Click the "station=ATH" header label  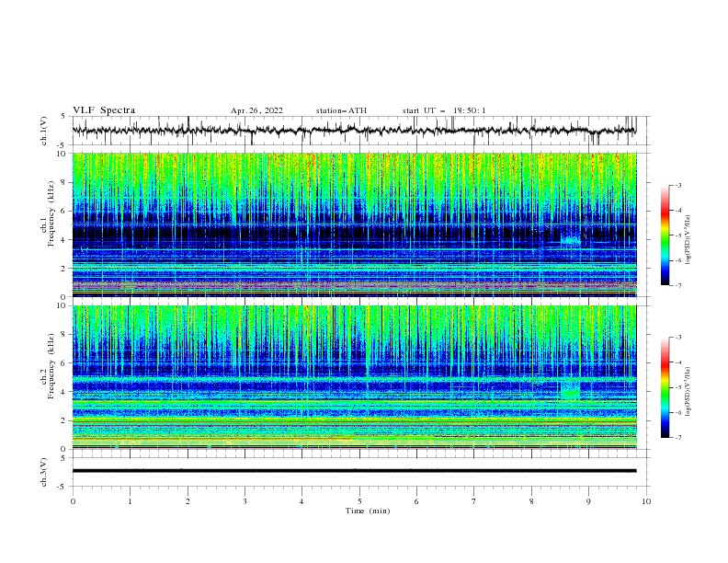point(341,110)
